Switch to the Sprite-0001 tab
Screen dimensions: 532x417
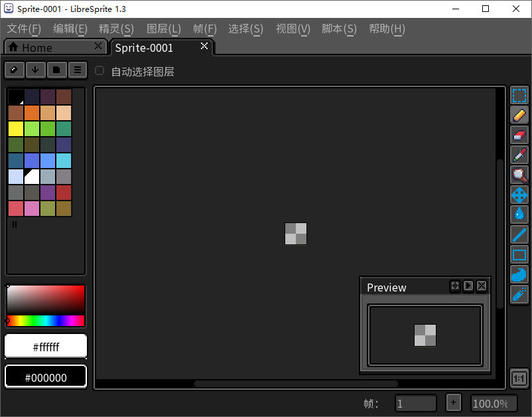click(162, 48)
